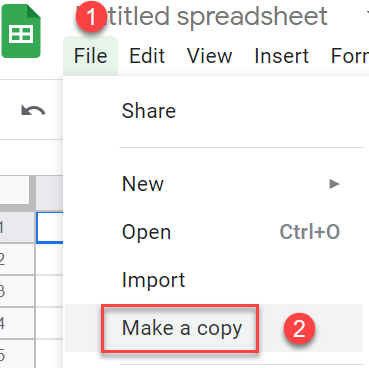The image size is (369, 368).
Task: Open the File menu
Action: (x=90, y=56)
